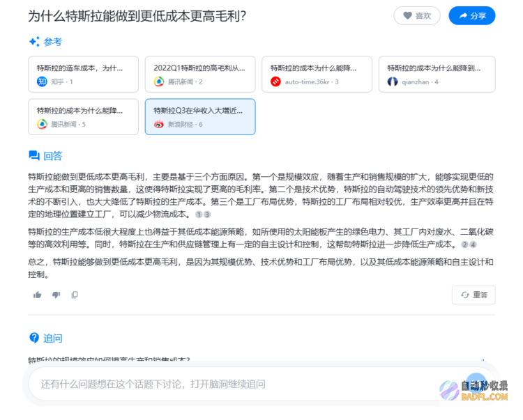Screen dimensions: 523x420
Task: Open the auto-time.36kr reference card
Action: tap(317, 75)
